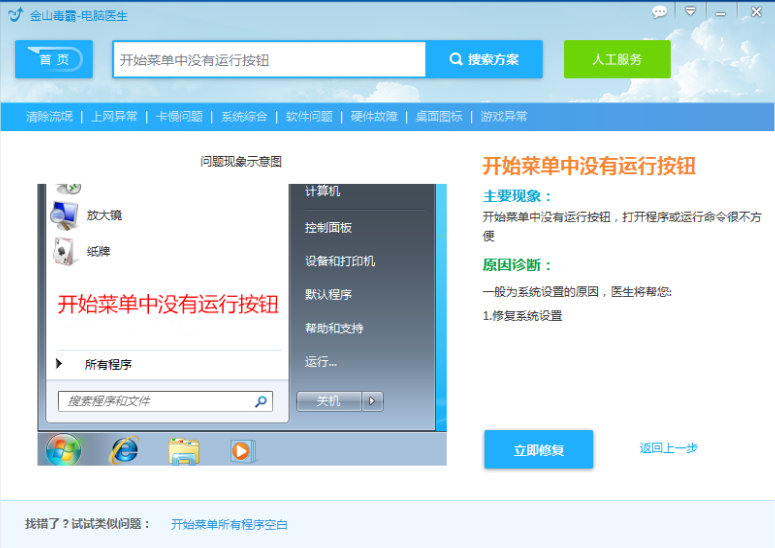Click the 纸牌 solitaire card icon
Image resolution: width=775 pixels, height=548 pixels.
[x=64, y=251]
